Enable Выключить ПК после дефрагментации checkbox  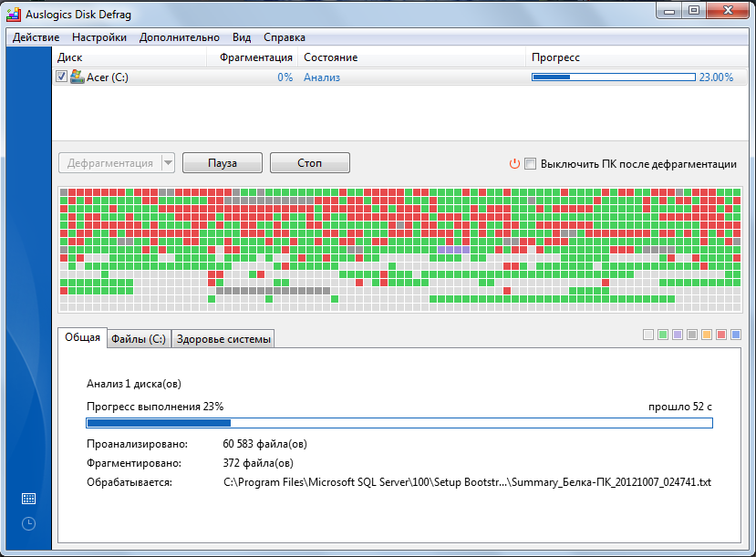pos(531,164)
